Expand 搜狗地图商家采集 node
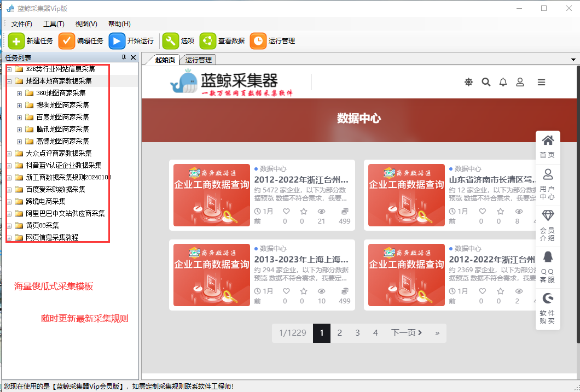The height and width of the screenshot is (392, 580). click(x=20, y=106)
